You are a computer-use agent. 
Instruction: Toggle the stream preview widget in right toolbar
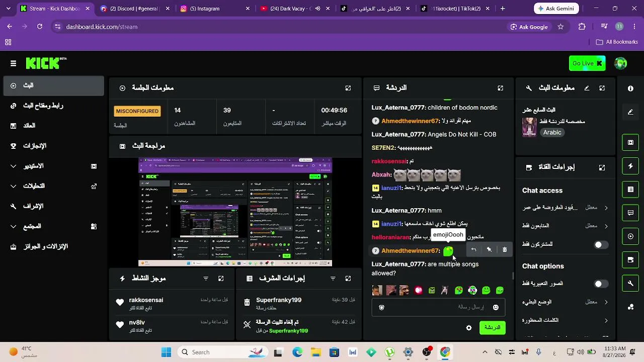coord(631,142)
